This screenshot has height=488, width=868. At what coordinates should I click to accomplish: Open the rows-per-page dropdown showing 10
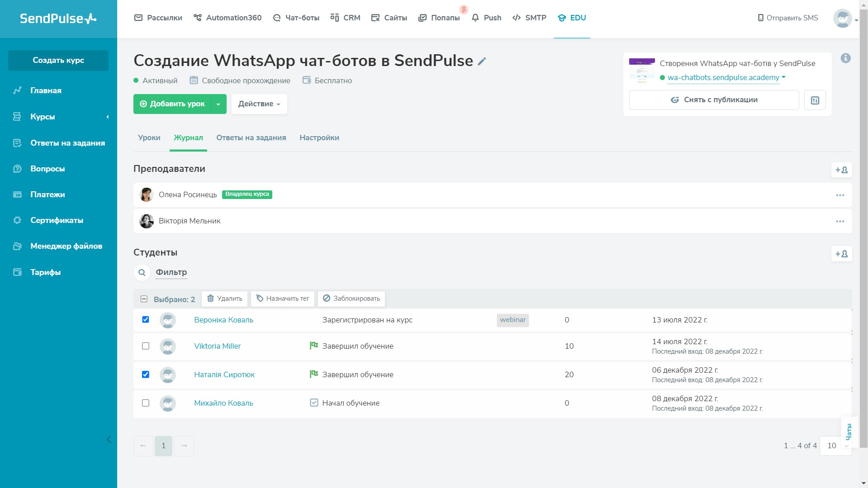pyautogui.click(x=836, y=446)
